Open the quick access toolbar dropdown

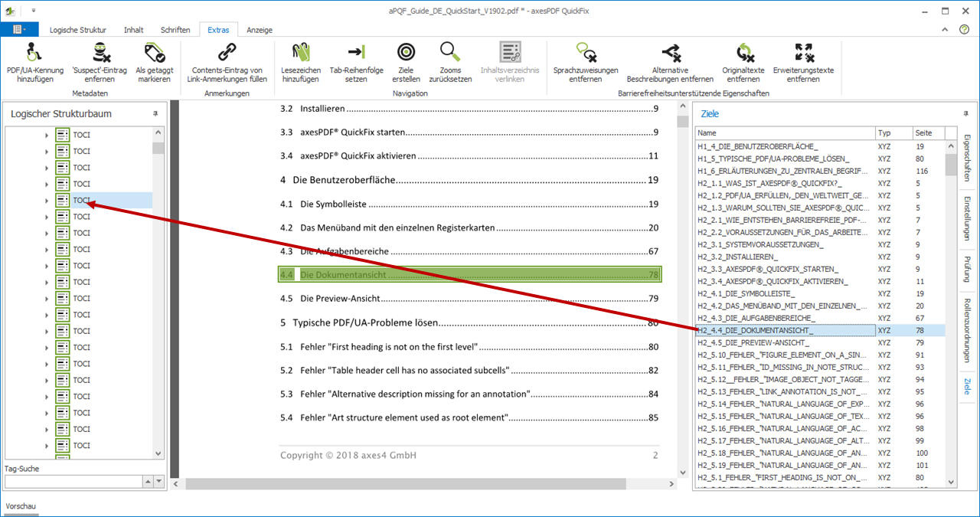[34, 11]
